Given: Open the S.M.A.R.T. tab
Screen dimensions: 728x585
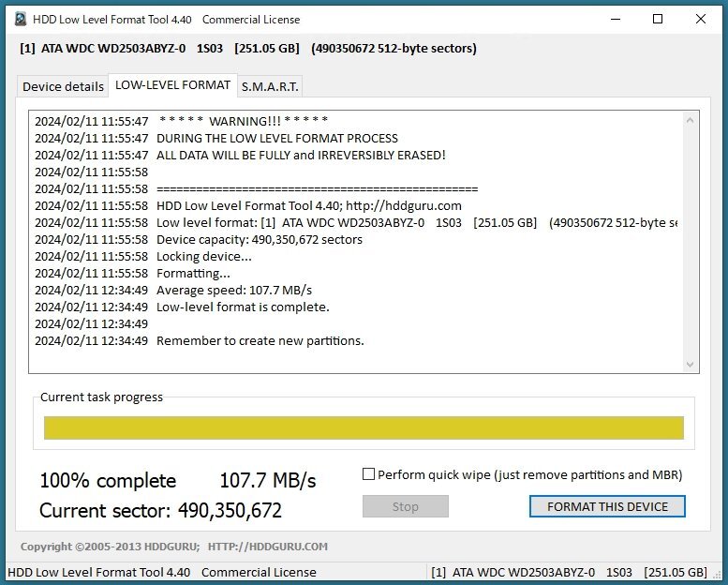Looking at the screenshot, I should point(270,86).
